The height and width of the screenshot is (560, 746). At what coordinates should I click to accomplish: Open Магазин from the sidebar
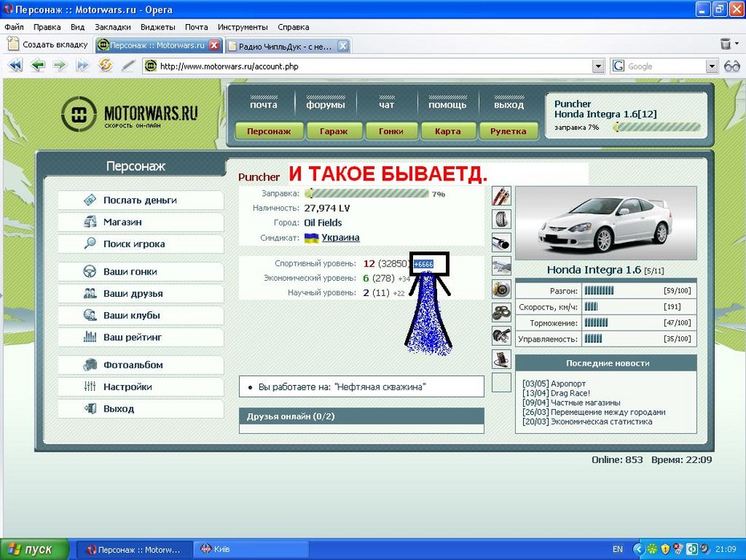point(140,222)
